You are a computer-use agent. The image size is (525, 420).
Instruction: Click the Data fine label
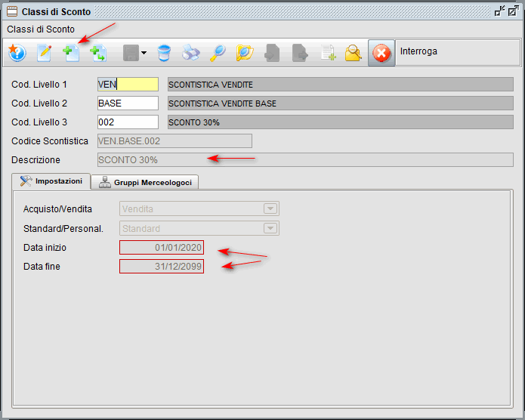coord(42,266)
